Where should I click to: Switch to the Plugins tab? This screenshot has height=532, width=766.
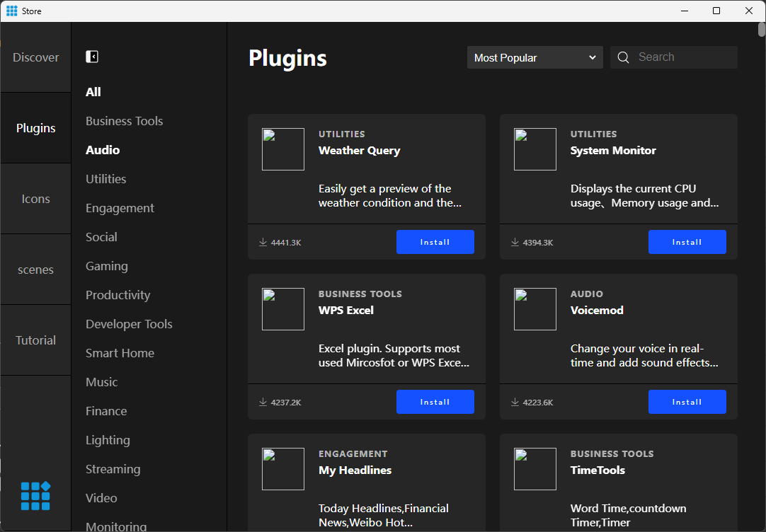[x=35, y=128]
